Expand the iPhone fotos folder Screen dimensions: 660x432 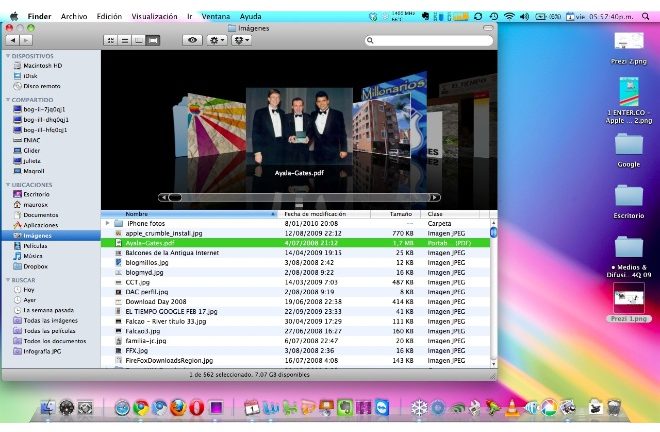pos(108,224)
